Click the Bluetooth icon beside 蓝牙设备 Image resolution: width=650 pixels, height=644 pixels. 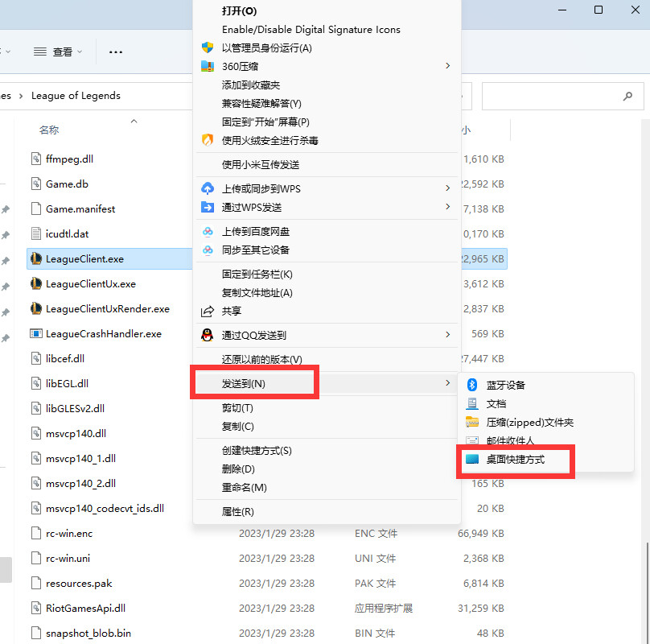[471, 385]
